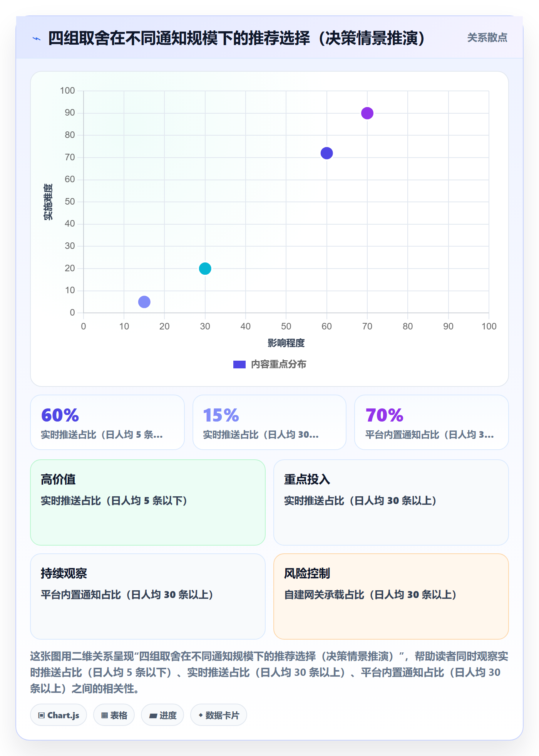Click the 实施难度 y-axis title
Screen dimensions: 539x756
[x=48, y=202]
